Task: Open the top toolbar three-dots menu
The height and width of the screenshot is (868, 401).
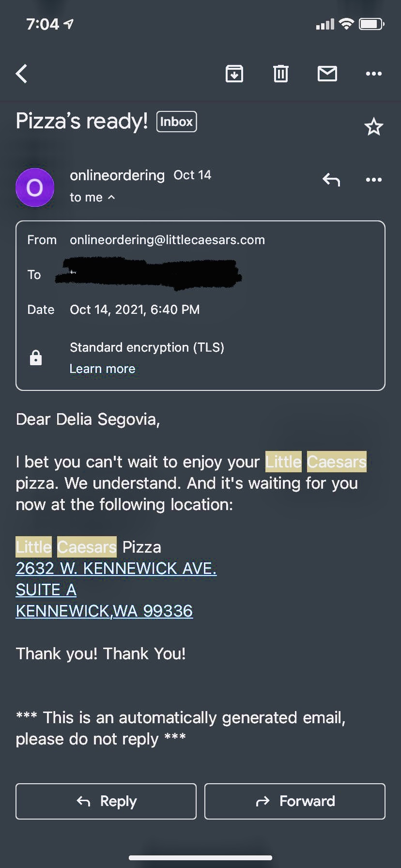Action: tap(373, 74)
